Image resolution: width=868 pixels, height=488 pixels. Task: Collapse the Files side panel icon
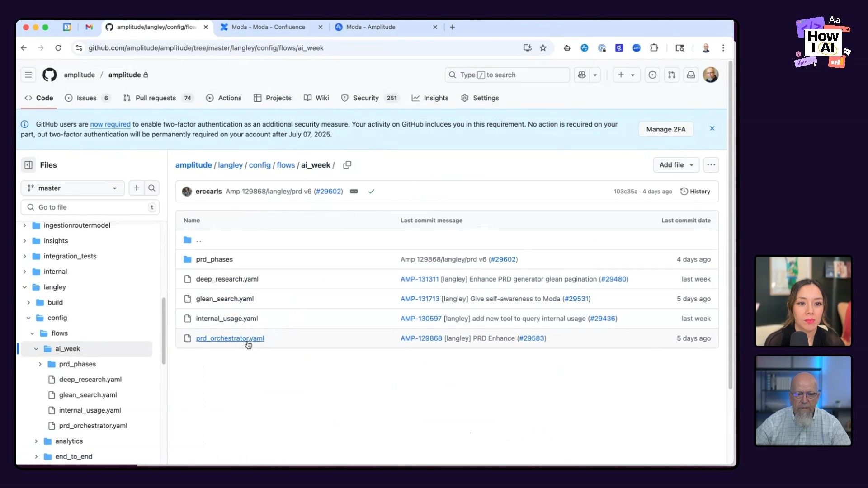[x=28, y=165]
